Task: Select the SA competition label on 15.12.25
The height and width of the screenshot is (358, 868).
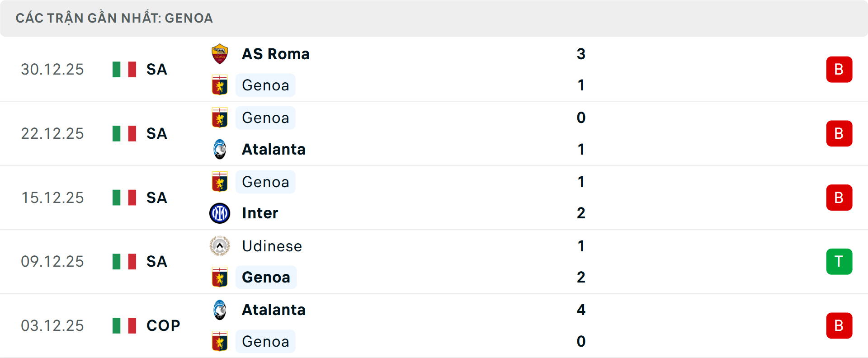Action: 156,197
